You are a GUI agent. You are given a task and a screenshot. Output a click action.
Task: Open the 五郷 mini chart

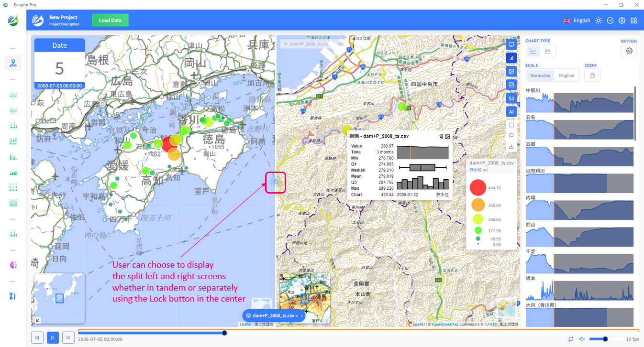click(579, 156)
